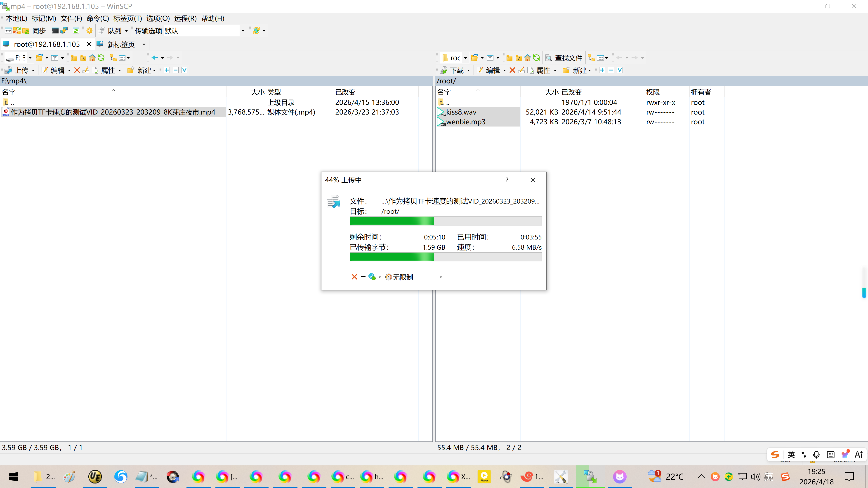Switch to 新标签页 tab

pos(121,45)
